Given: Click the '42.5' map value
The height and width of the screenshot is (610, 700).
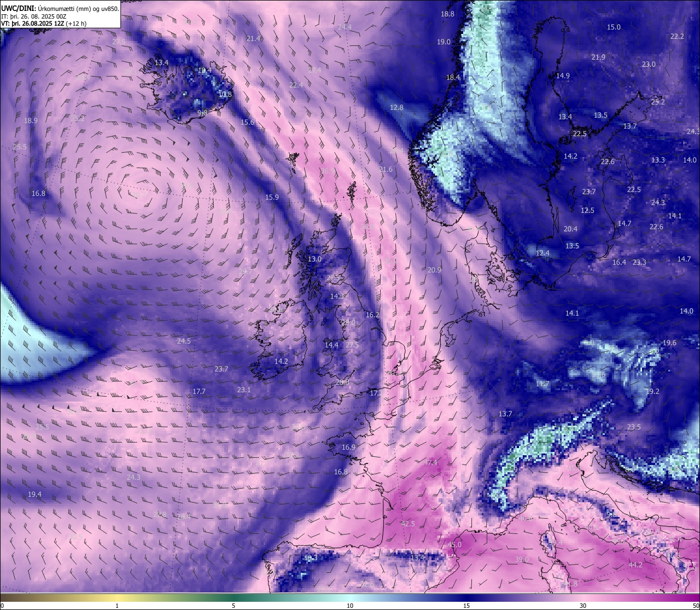Looking at the screenshot, I should pyautogui.click(x=408, y=524).
